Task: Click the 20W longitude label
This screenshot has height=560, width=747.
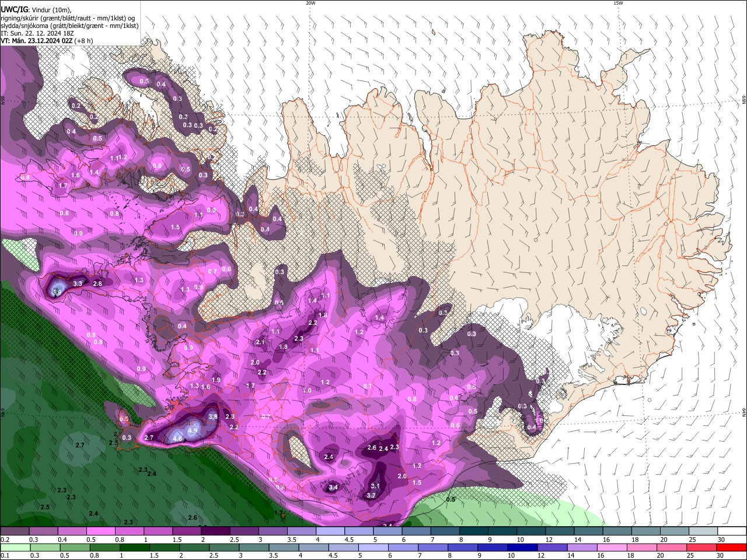Action: [310, 3]
